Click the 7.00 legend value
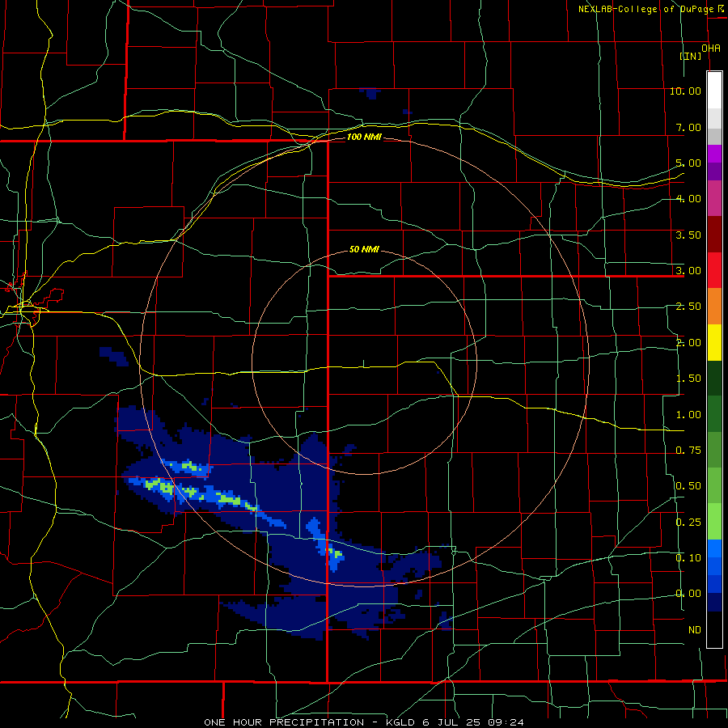The image size is (728, 728). point(688,127)
